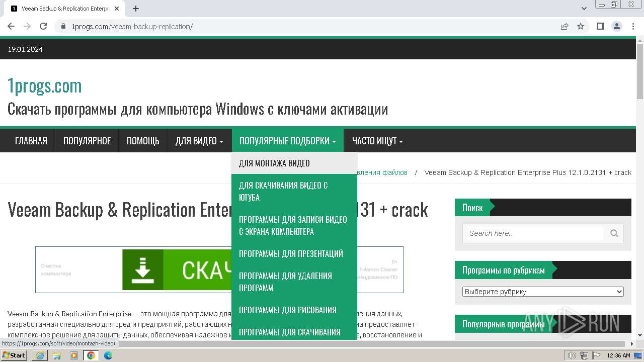Click the site lock icon in address bar
This screenshot has height=362, width=644.
coord(63,27)
